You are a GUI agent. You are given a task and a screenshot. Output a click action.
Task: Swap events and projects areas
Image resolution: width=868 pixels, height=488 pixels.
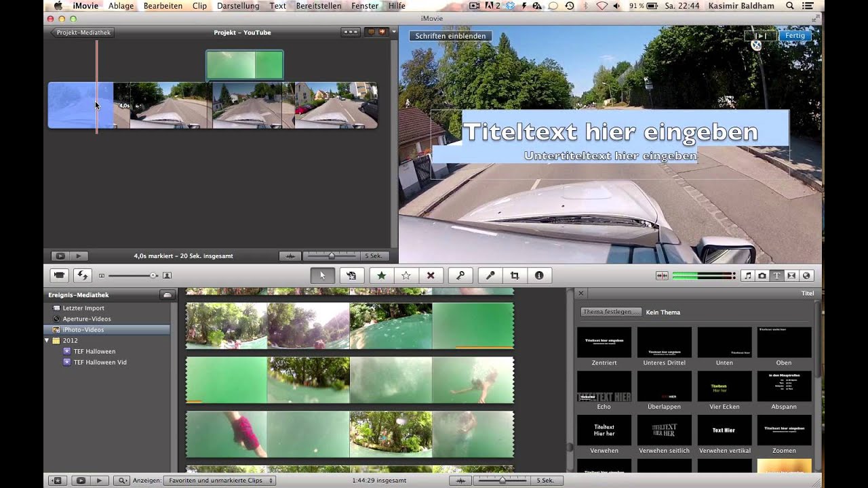coord(83,275)
